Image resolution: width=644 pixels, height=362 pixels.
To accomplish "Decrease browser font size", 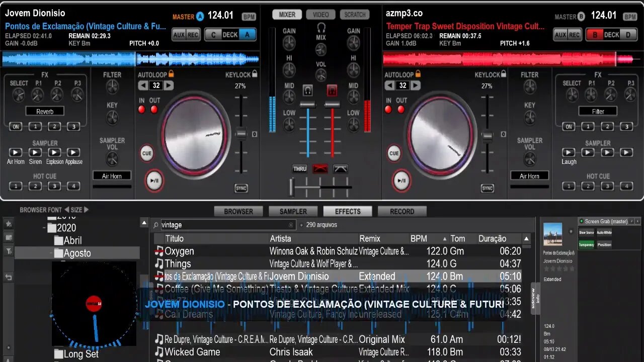I will 66,210.
